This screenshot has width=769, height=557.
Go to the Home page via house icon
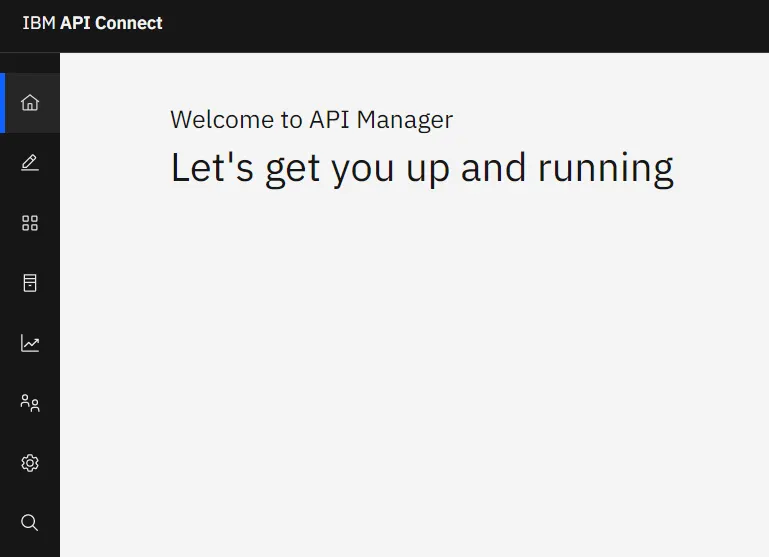tap(30, 103)
